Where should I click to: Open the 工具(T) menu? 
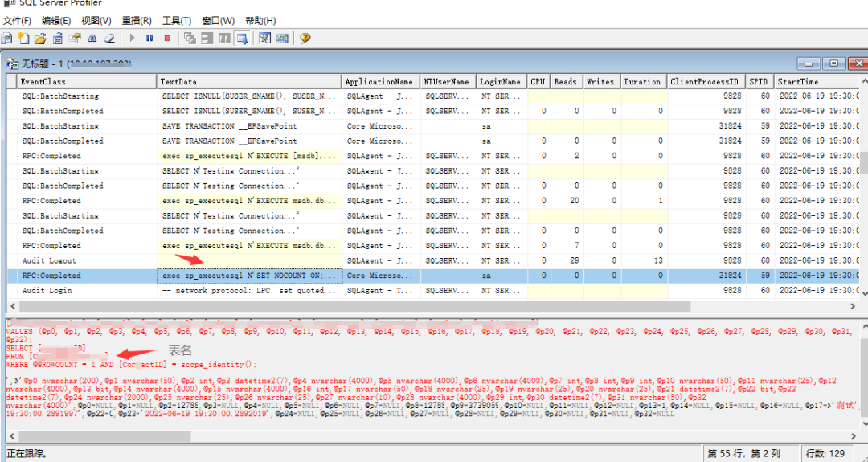(x=177, y=20)
